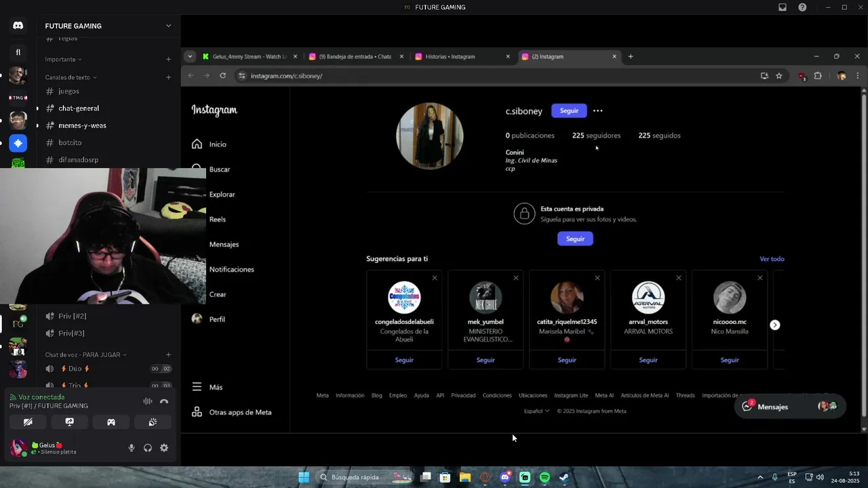Viewport: 868px width, 488px height.
Task: Open Notificaciones in Instagram sidebar
Action: pyautogui.click(x=231, y=270)
